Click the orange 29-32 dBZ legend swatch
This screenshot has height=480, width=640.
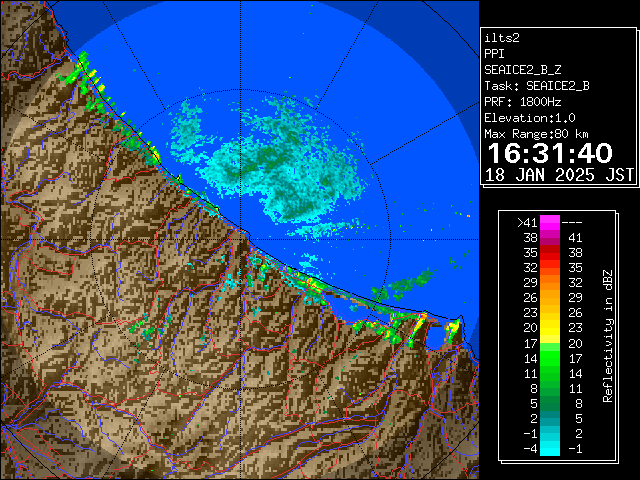pyautogui.click(x=550, y=282)
